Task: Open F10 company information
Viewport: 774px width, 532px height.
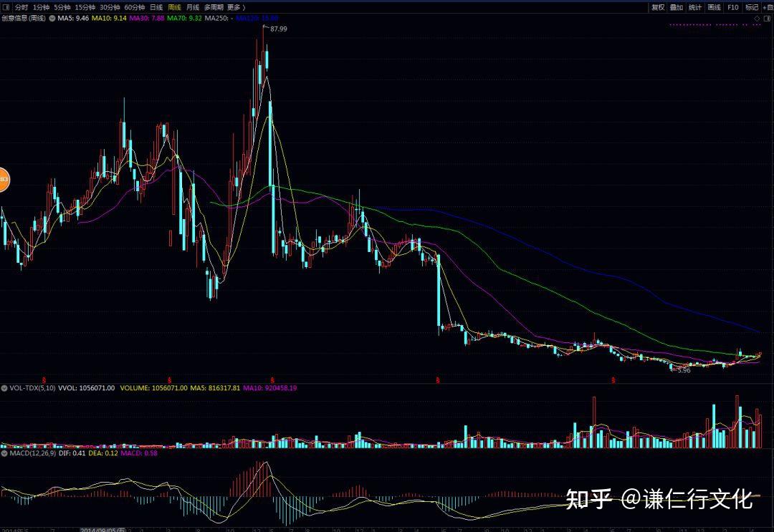Action: [732, 7]
